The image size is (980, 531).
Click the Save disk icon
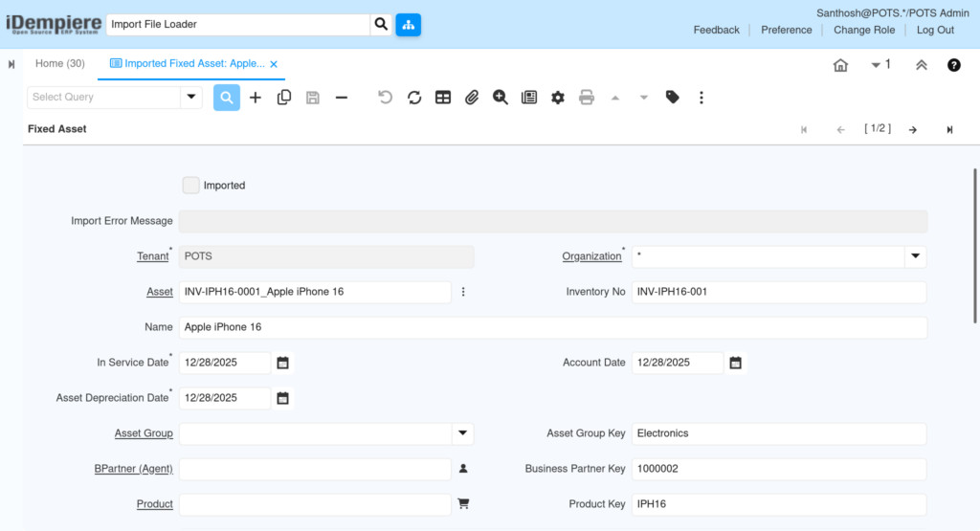point(313,98)
